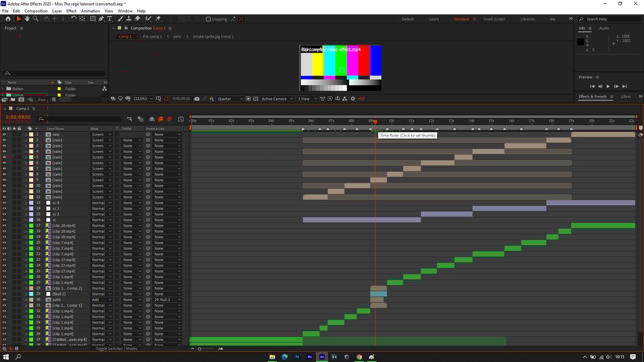Open the Effect menu
The height and width of the screenshot is (362, 644).
[71, 11]
